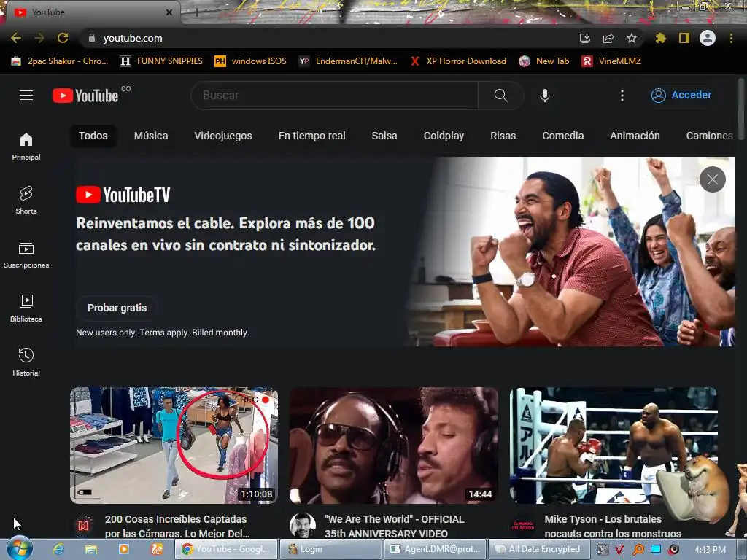The height and width of the screenshot is (560, 747).
Task: Click the YouTubeTV banner logo
Action: 123,195
